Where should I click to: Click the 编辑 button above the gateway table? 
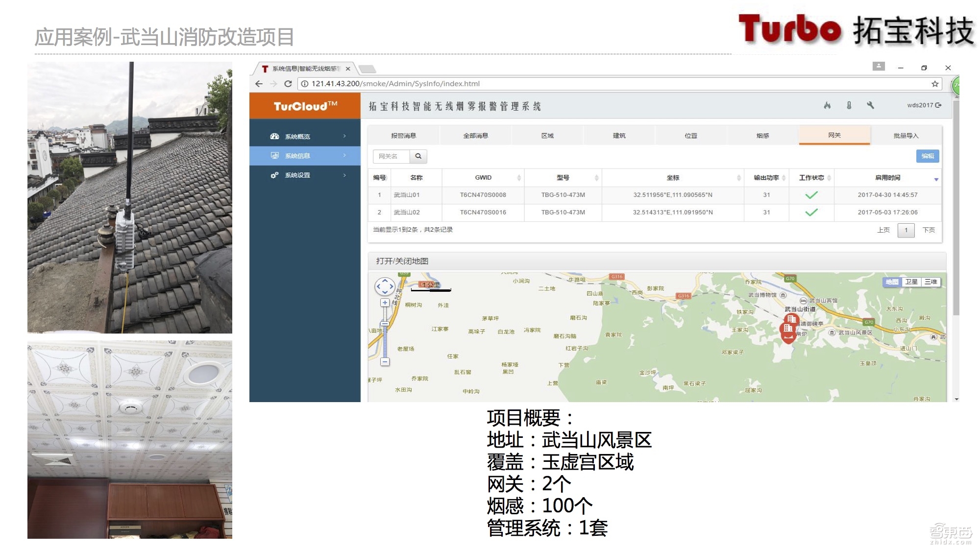pos(928,156)
